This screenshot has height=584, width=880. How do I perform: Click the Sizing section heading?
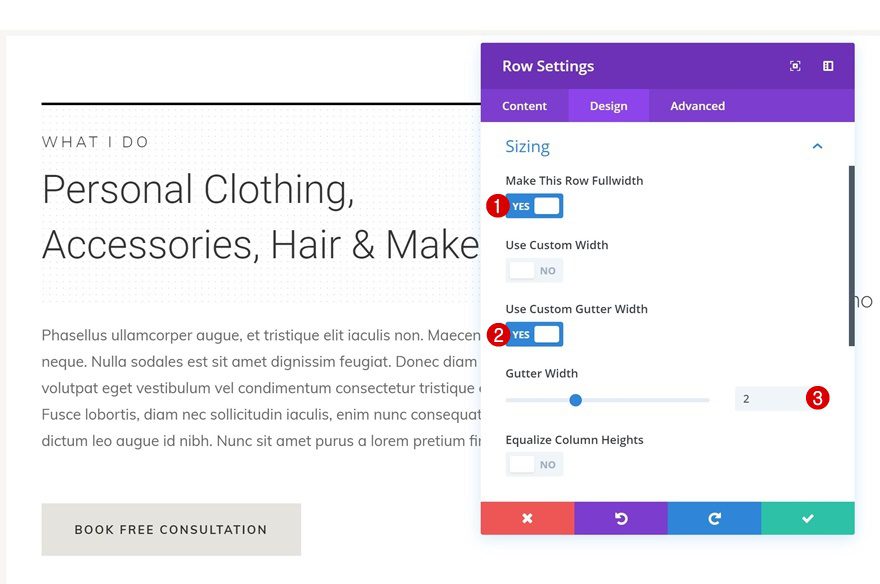[x=528, y=146]
